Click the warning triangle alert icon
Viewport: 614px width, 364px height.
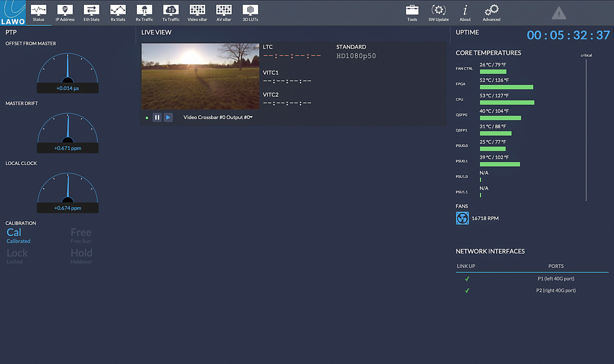point(559,13)
